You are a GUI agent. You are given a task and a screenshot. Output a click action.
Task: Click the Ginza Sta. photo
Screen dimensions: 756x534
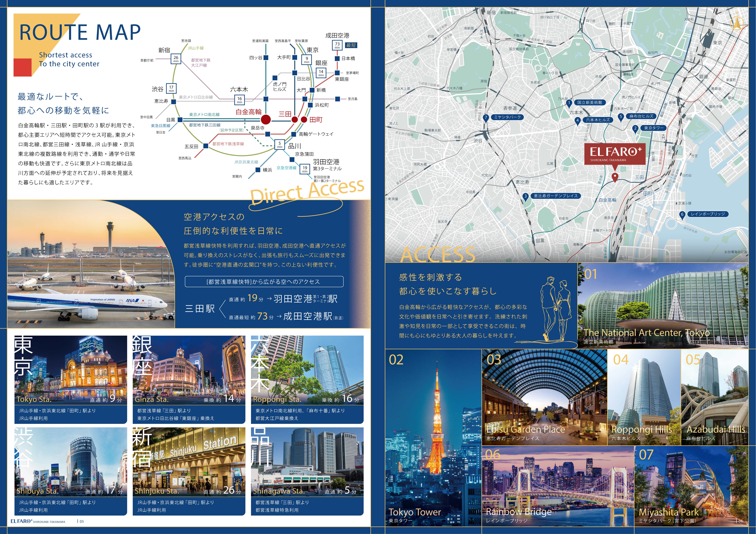click(189, 370)
